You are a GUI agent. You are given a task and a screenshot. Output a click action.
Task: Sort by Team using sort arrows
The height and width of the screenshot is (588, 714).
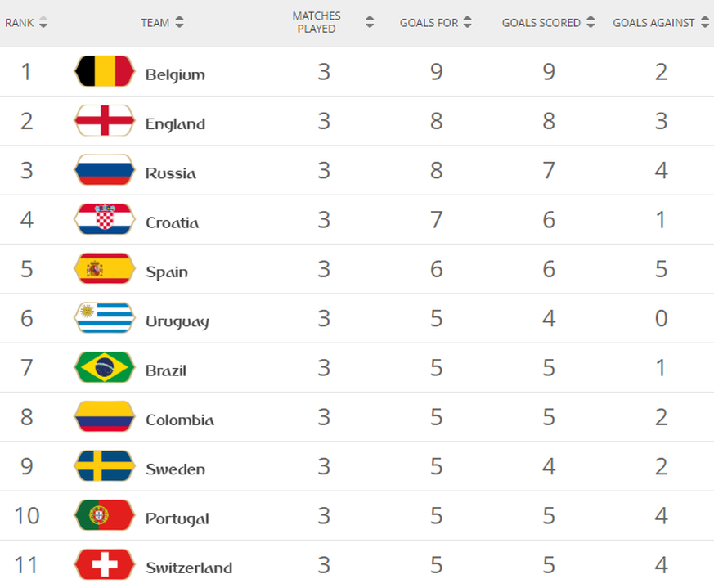click(x=179, y=23)
